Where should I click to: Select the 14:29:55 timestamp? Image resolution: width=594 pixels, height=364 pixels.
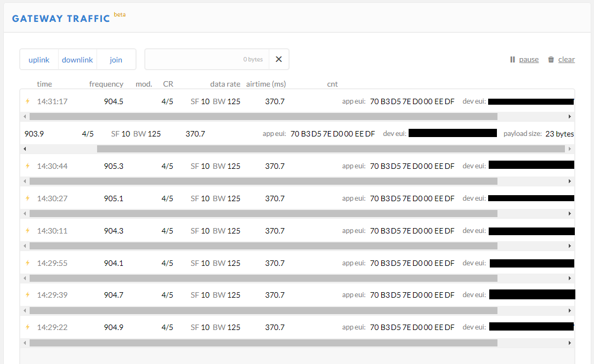click(52, 263)
